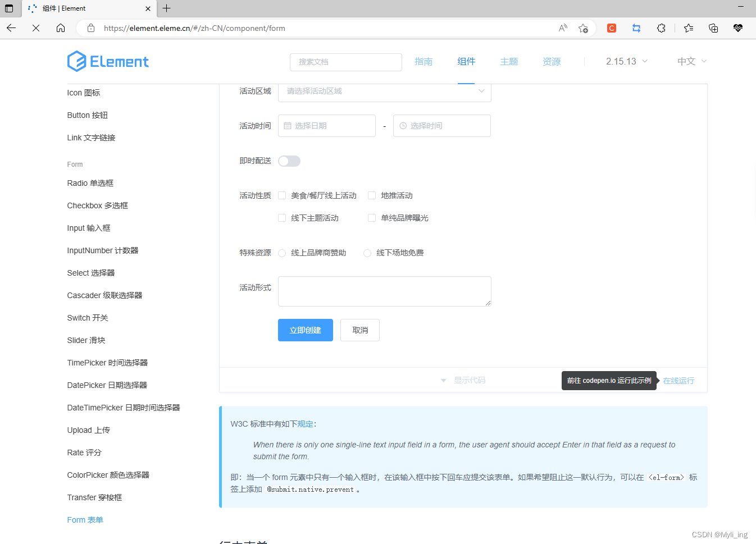This screenshot has width=756, height=544.
Task: Click the 选择日期 date input
Action: 327,126
